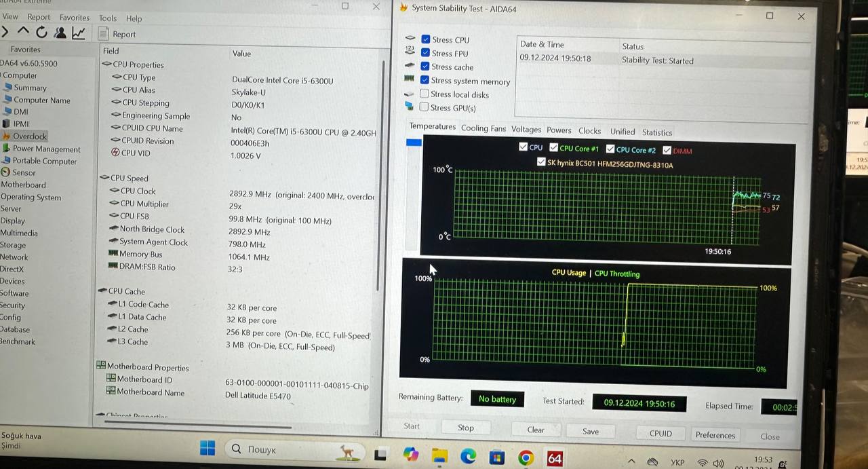Open the Favorites menu
Screen dimensions: 868x469
[75, 18]
